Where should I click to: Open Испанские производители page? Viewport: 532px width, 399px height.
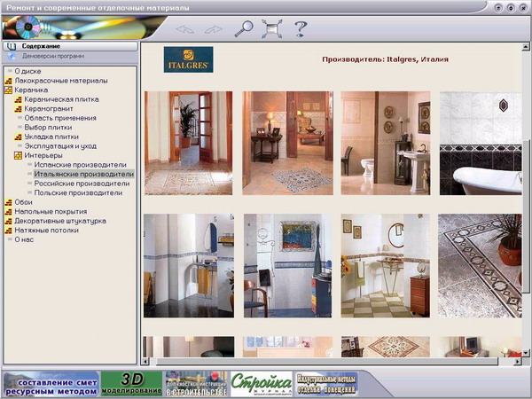pos(80,165)
